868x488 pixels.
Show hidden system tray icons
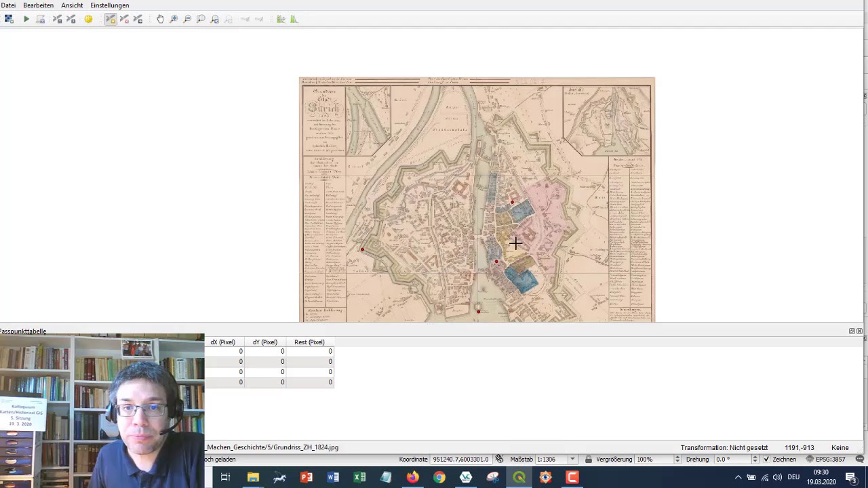738,477
